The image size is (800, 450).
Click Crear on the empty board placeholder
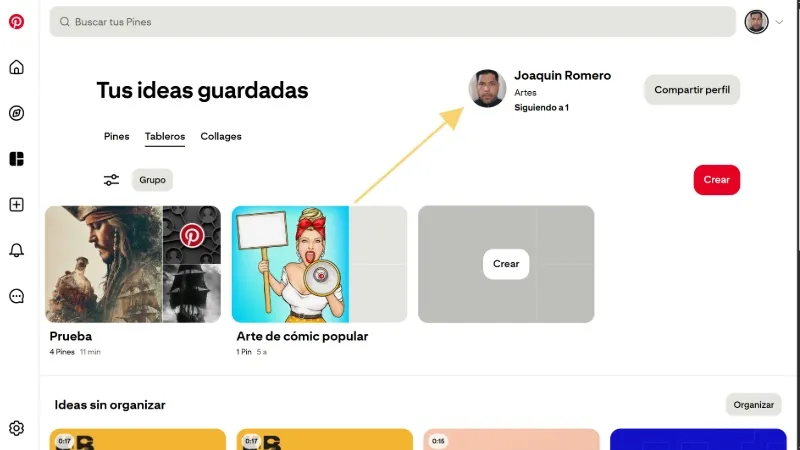(506, 264)
